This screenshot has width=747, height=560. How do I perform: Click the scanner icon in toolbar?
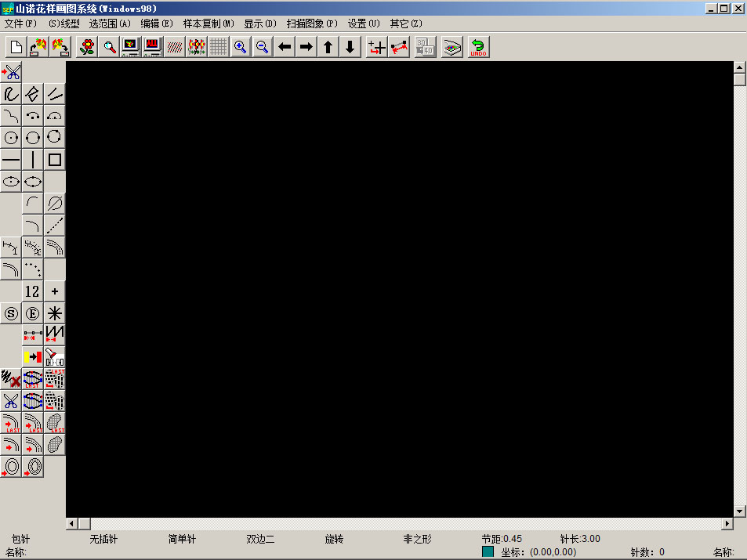click(x=452, y=47)
